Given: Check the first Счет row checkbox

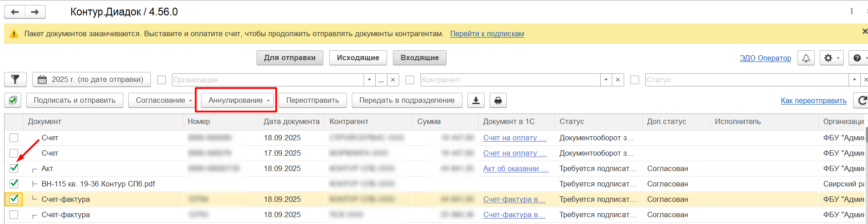Looking at the screenshot, I should (14, 138).
